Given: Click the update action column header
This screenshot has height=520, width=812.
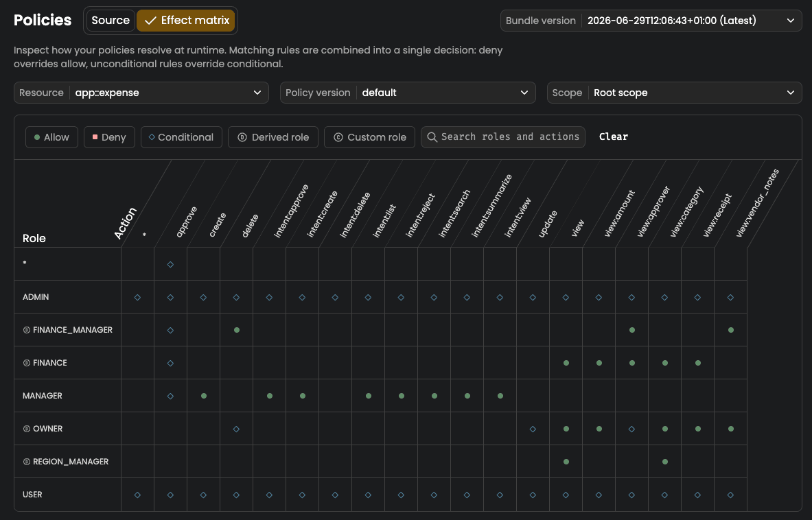Looking at the screenshot, I should click(x=547, y=224).
